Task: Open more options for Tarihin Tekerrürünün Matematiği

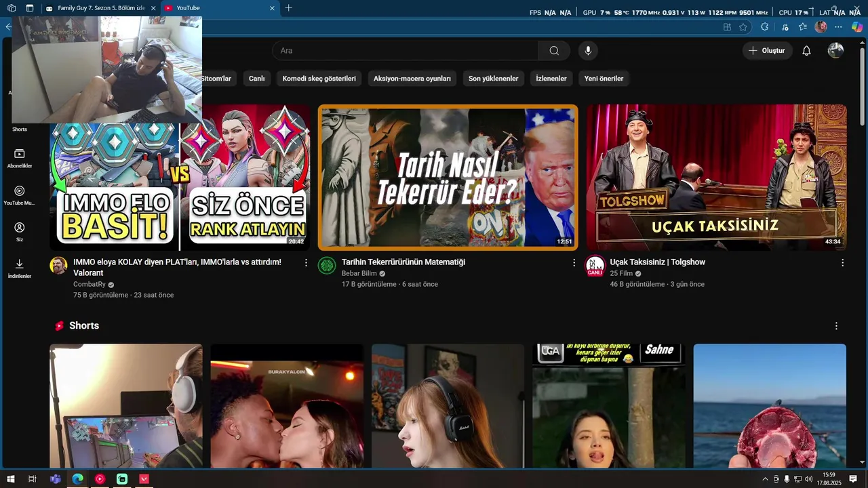Action: tap(574, 262)
